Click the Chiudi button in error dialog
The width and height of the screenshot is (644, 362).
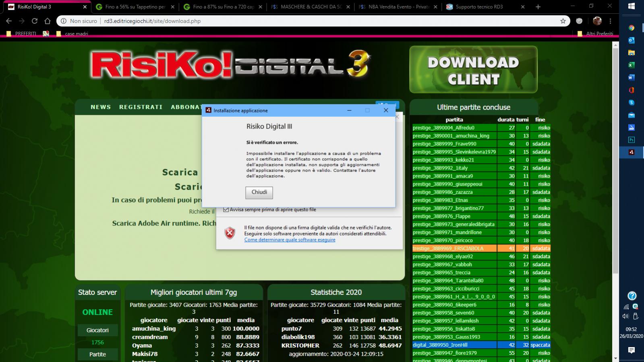click(259, 192)
